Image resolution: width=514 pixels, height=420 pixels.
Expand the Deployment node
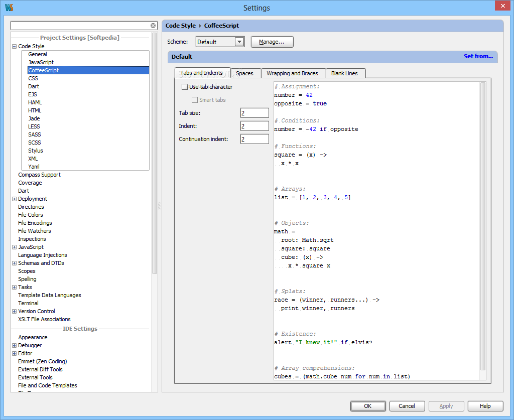tap(14, 199)
